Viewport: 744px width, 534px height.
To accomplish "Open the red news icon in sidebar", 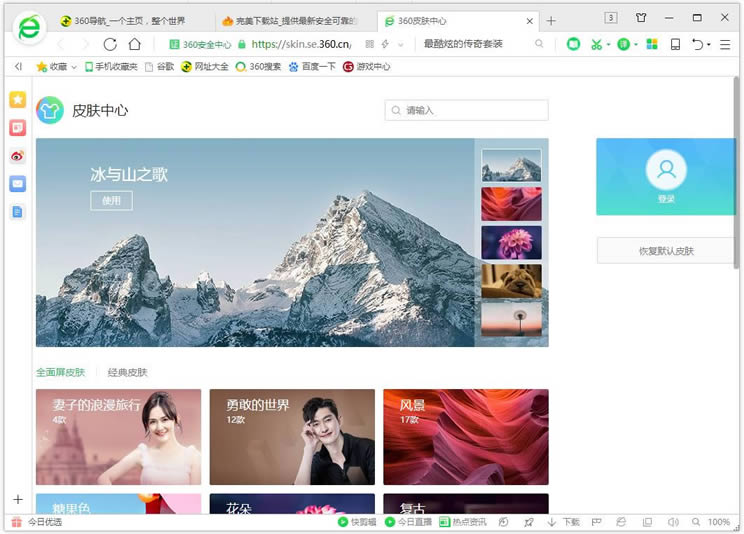I will point(18,127).
